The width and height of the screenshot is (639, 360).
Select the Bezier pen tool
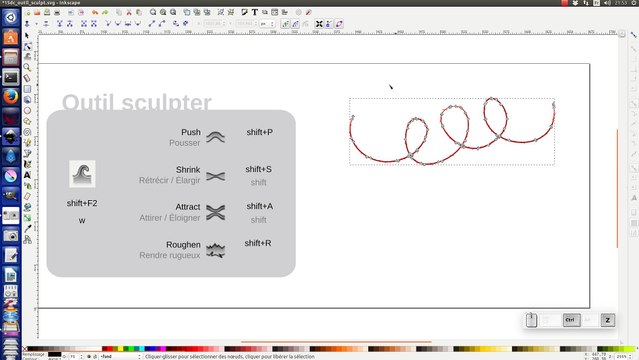(x=27, y=153)
